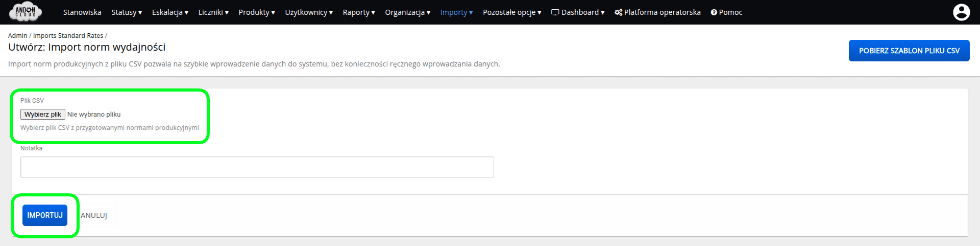
Task: Click the Platforma operatorska gears icon
Action: 618,12
